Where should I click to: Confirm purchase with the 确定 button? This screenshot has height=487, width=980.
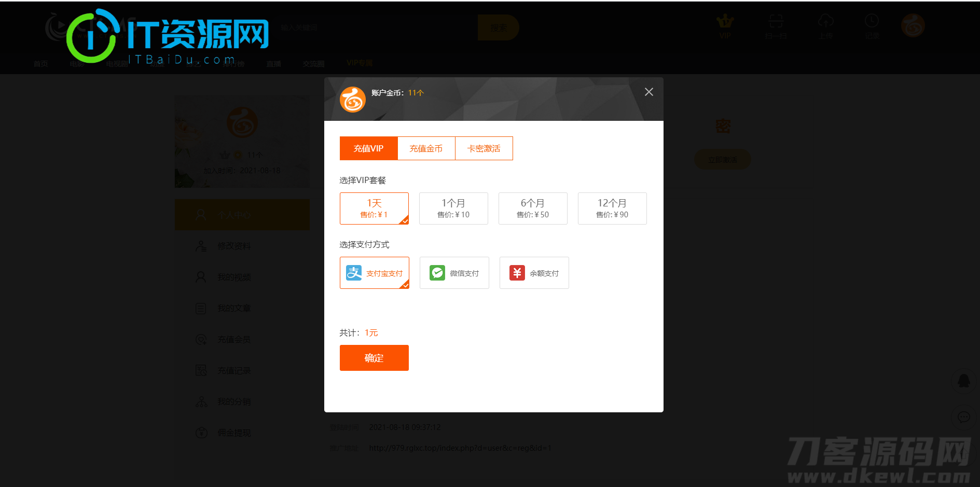point(374,358)
